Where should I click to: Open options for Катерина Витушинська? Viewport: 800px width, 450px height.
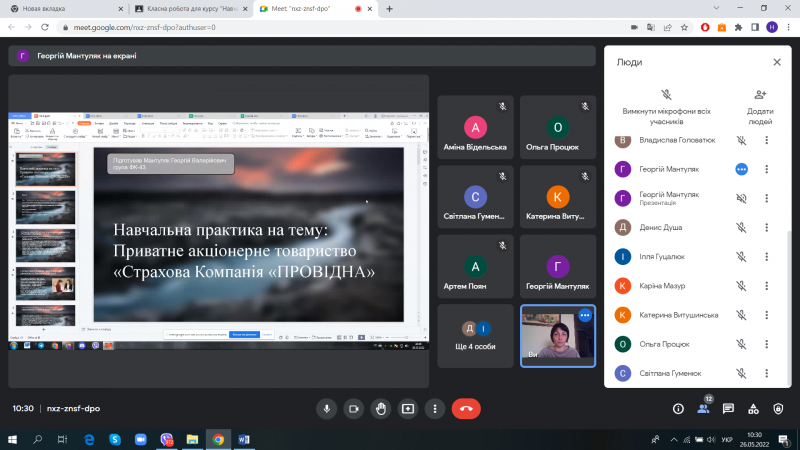[766, 315]
